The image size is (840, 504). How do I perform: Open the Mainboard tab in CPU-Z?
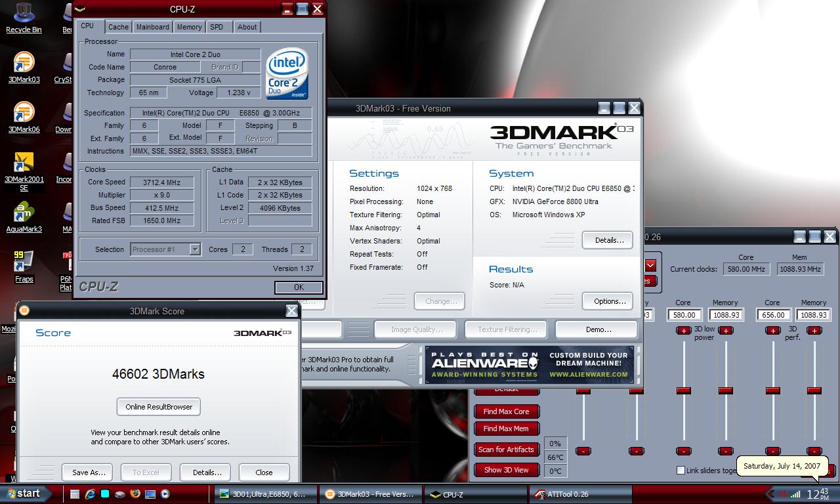click(153, 27)
